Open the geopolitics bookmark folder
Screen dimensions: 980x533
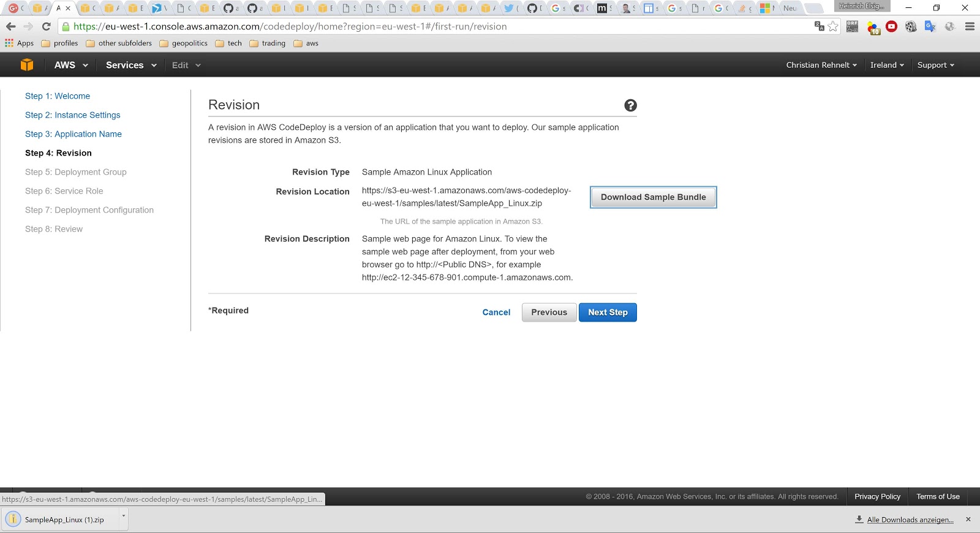(183, 43)
